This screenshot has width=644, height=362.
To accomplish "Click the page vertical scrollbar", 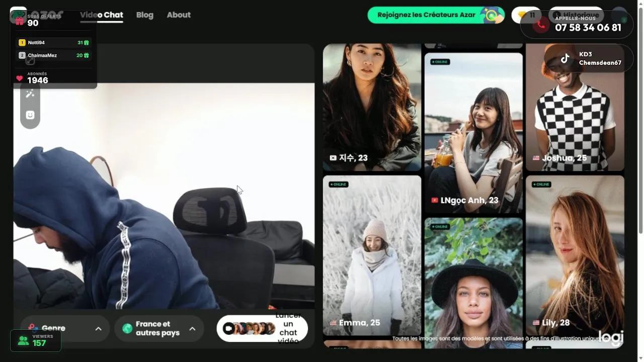I will [x=641, y=121].
